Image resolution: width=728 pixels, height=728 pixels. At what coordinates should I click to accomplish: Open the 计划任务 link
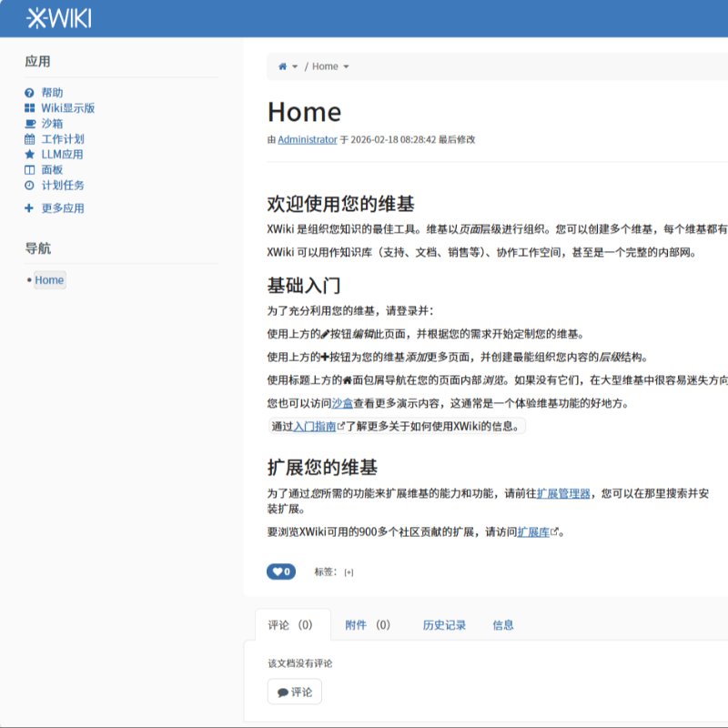pos(63,186)
